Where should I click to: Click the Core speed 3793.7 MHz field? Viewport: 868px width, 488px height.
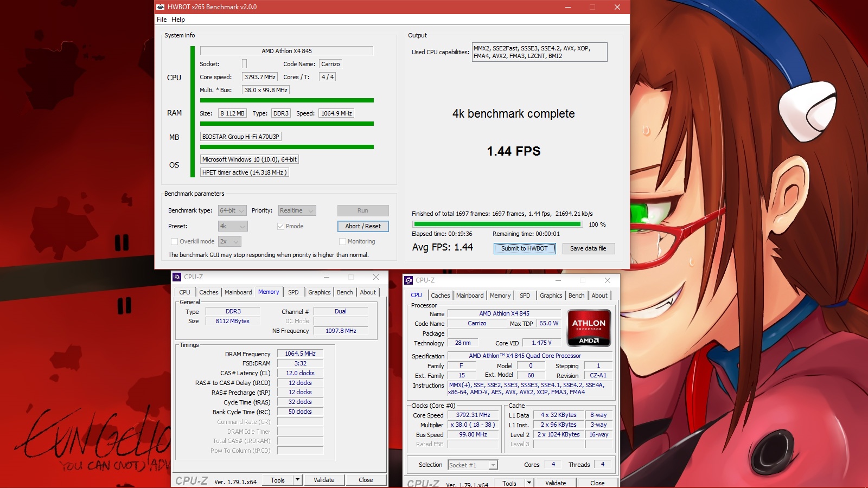click(x=260, y=77)
